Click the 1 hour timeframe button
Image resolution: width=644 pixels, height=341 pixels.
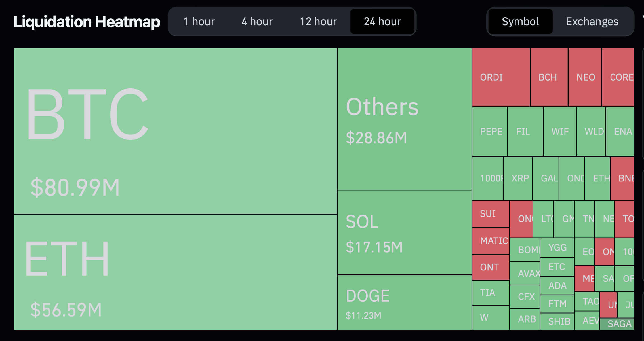[x=198, y=21]
